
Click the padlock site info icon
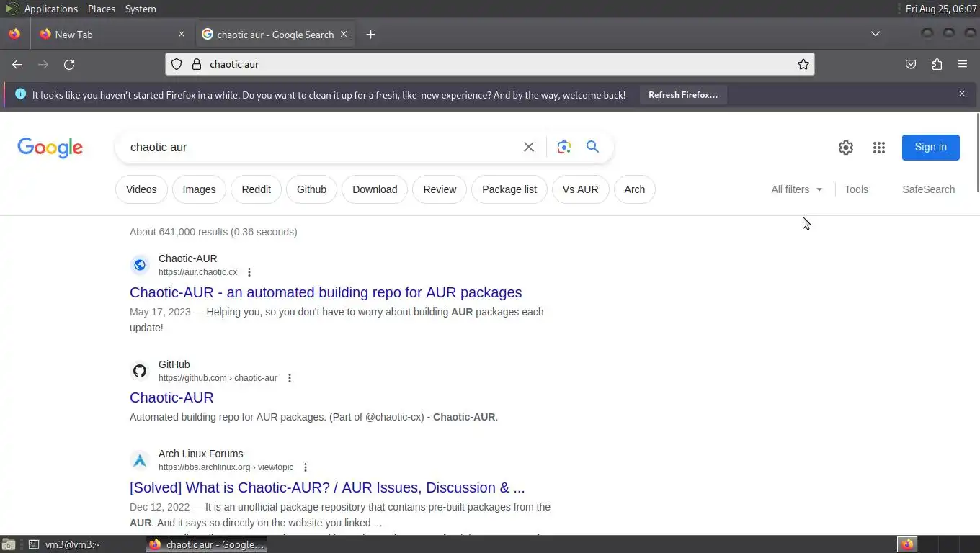pos(196,64)
